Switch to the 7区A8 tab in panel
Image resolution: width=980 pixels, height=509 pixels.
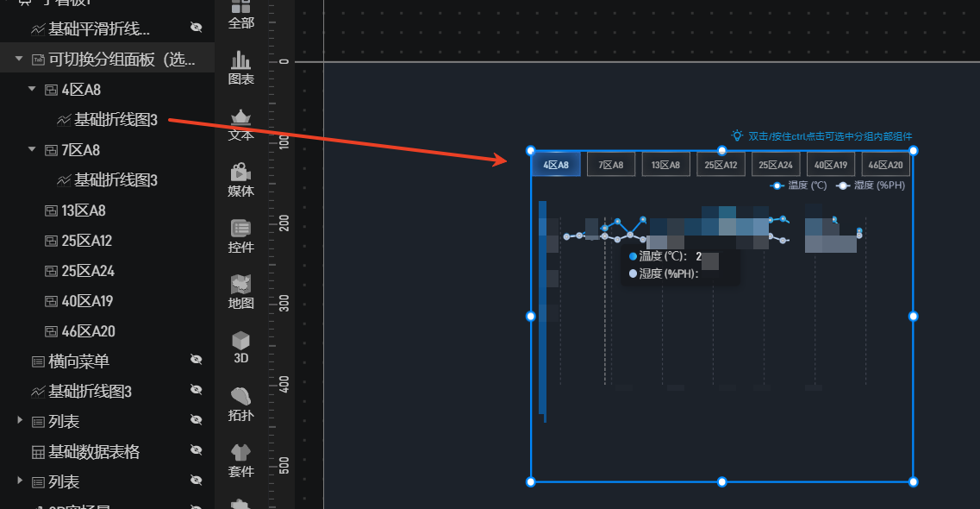611,165
